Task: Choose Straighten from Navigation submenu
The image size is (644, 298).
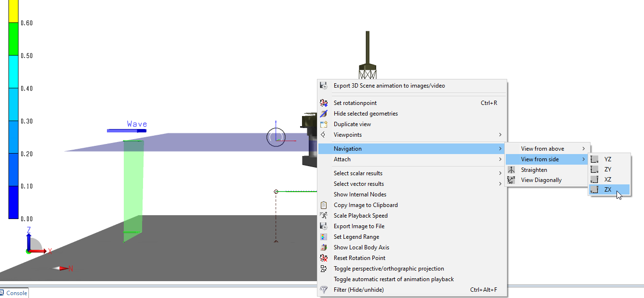Action: tap(534, 170)
